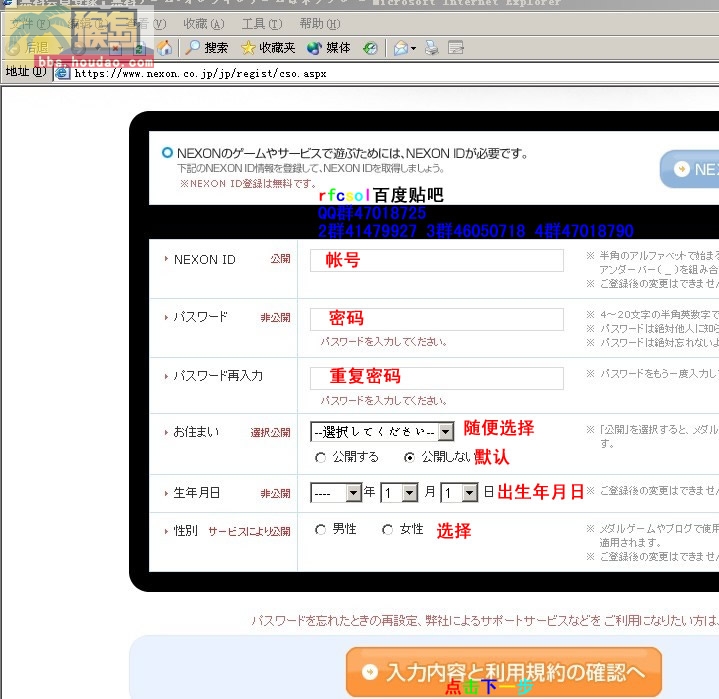Click the orange 入力内容と利用規約の確認へ button
719x699 pixels.
pos(503,672)
